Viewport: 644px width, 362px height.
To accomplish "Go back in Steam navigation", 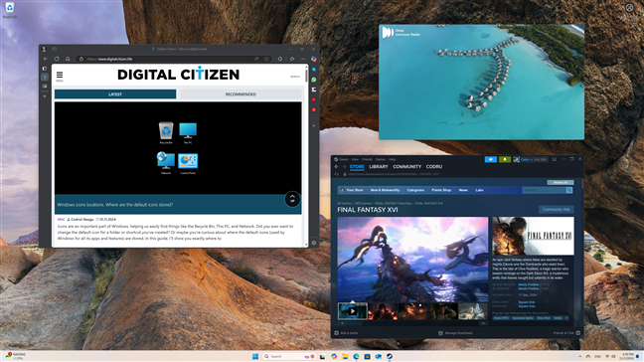I will 336,166.
